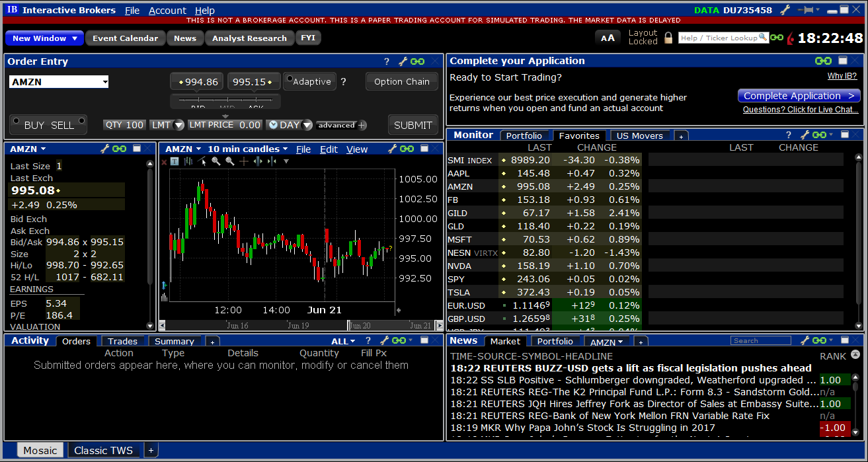Open Order Entry configuration wrench

point(403,61)
